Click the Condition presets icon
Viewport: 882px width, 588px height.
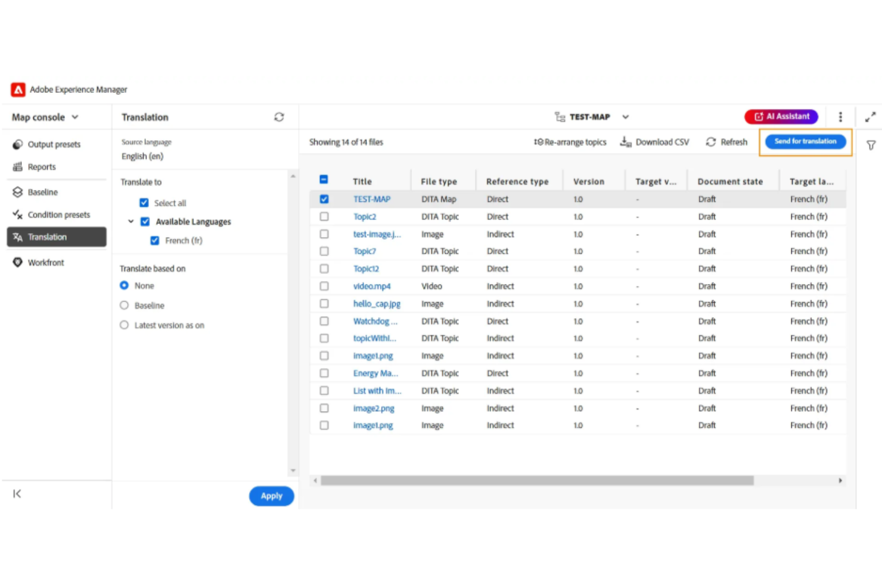[x=18, y=214]
